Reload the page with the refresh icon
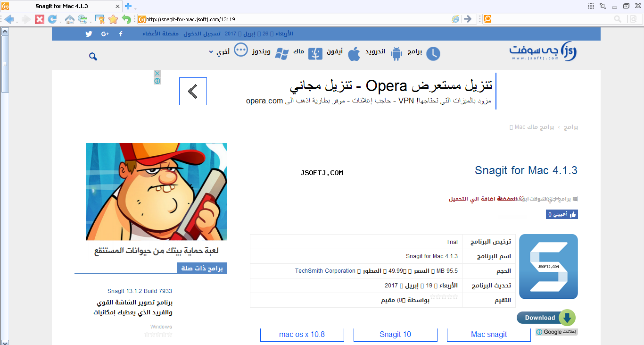644x345 pixels. pos(52,19)
